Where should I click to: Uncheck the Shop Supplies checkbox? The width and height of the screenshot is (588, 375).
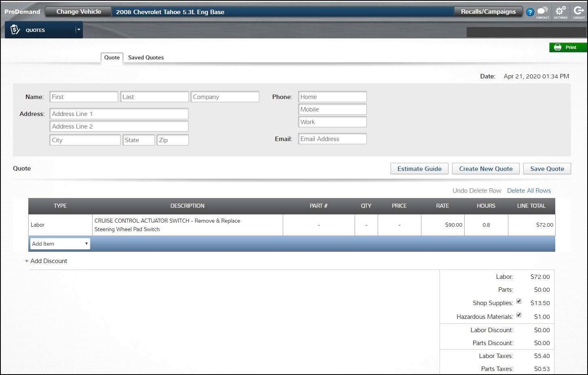tap(519, 301)
